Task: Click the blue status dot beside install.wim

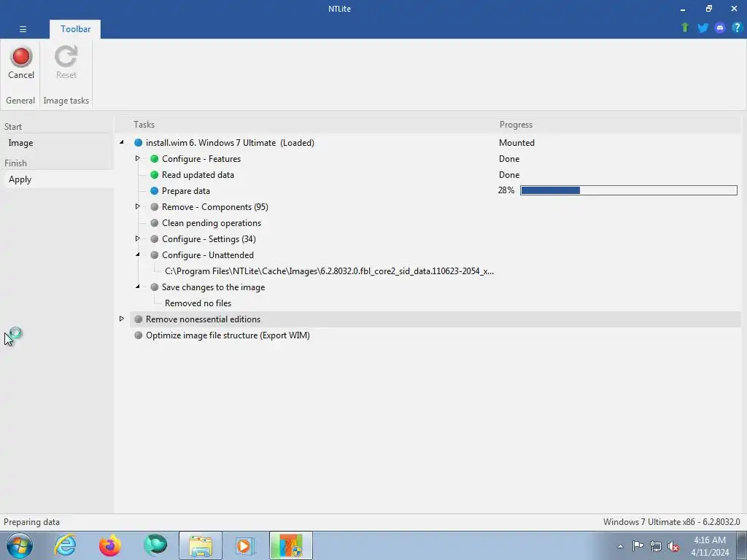Action: tap(138, 142)
